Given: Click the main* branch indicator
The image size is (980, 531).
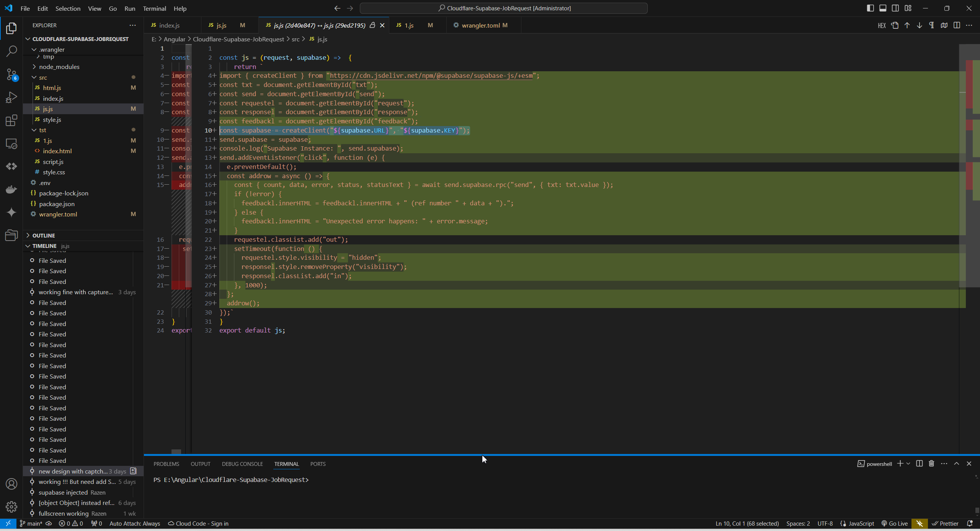Looking at the screenshot, I should pos(31,523).
